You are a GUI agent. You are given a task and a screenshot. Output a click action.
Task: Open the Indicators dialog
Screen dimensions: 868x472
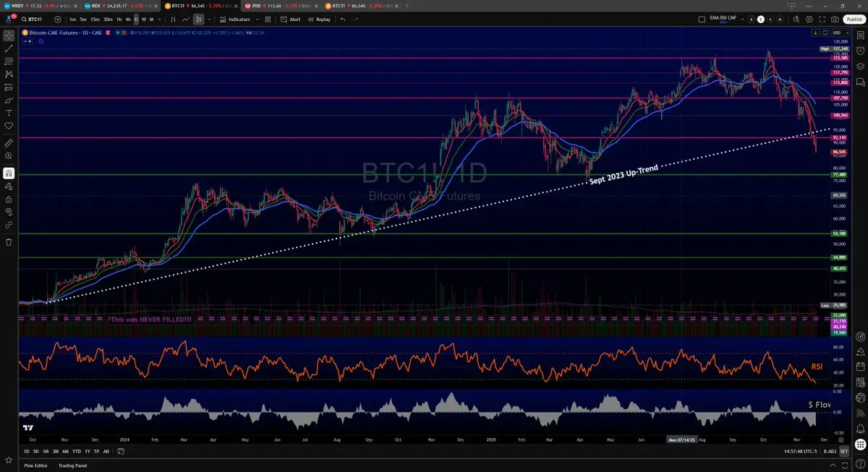(234, 20)
